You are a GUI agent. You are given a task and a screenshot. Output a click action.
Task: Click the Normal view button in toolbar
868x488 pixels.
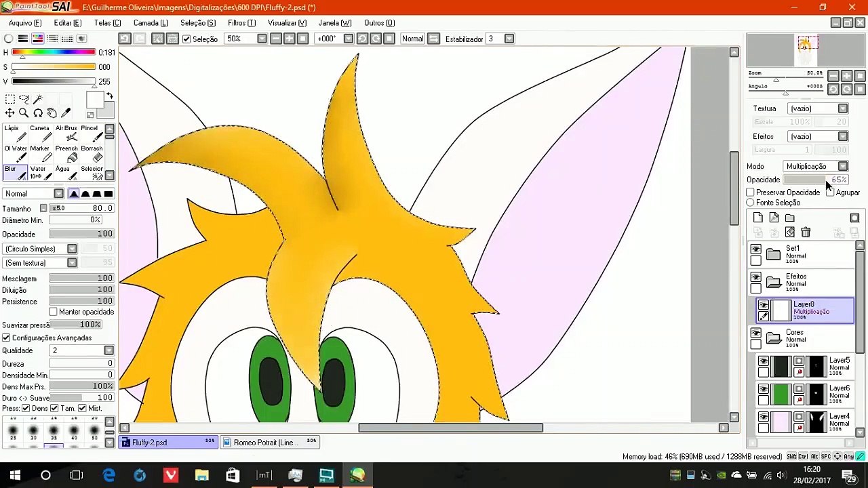point(413,39)
